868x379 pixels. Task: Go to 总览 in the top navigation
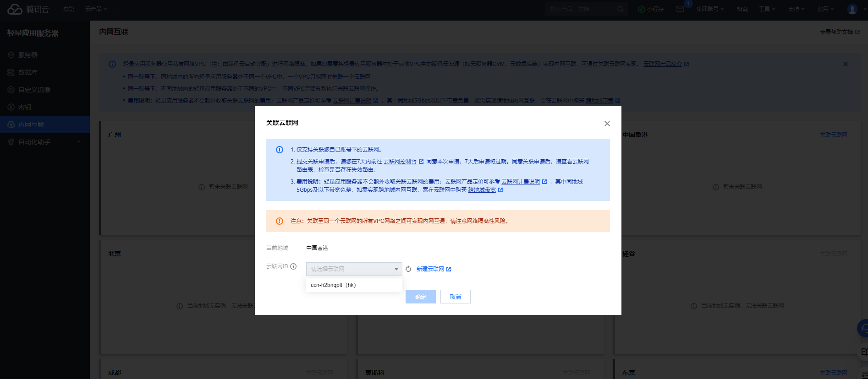[69, 9]
